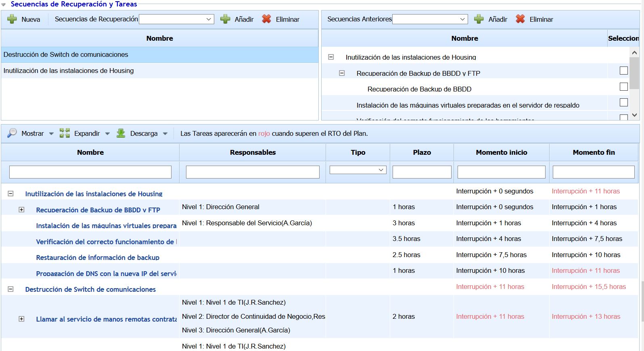Click the green plus Añadir icon for Secuencias Anteriores
Image resolution: width=644 pixels, height=351 pixels.
[x=479, y=19]
